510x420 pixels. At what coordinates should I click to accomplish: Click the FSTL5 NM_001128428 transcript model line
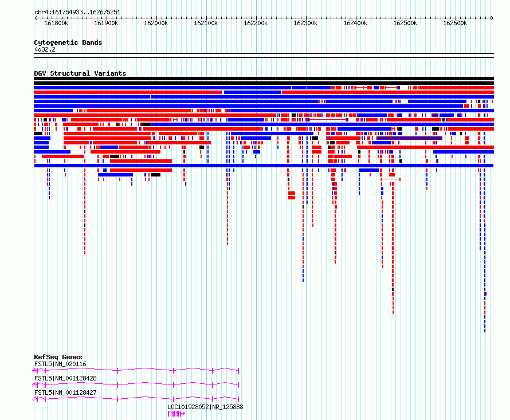[x=136, y=384]
